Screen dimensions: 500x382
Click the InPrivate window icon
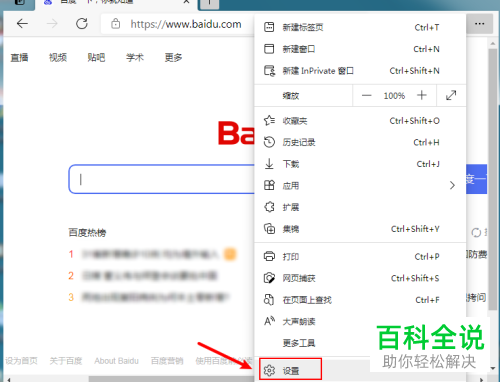pyautogui.click(x=269, y=71)
